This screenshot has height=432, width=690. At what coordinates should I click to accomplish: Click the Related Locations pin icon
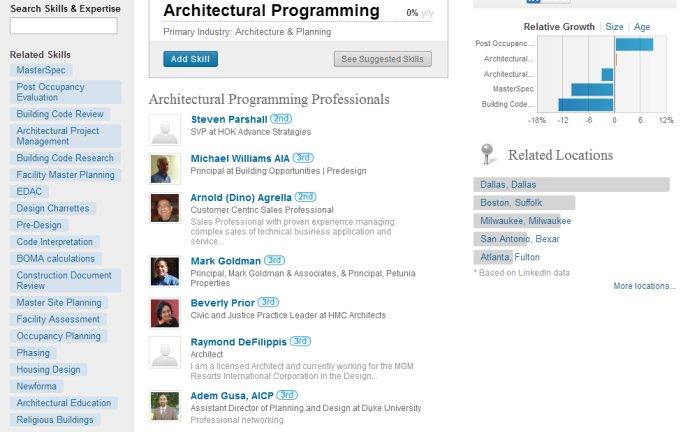[x=487, y=154]
